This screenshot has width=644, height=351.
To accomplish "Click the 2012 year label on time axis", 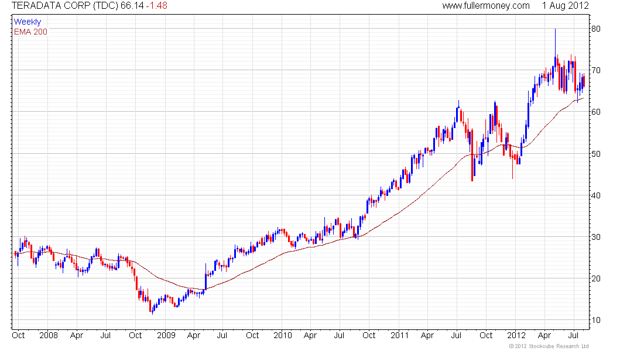I will pyautogui.click(x=516, y=335).
